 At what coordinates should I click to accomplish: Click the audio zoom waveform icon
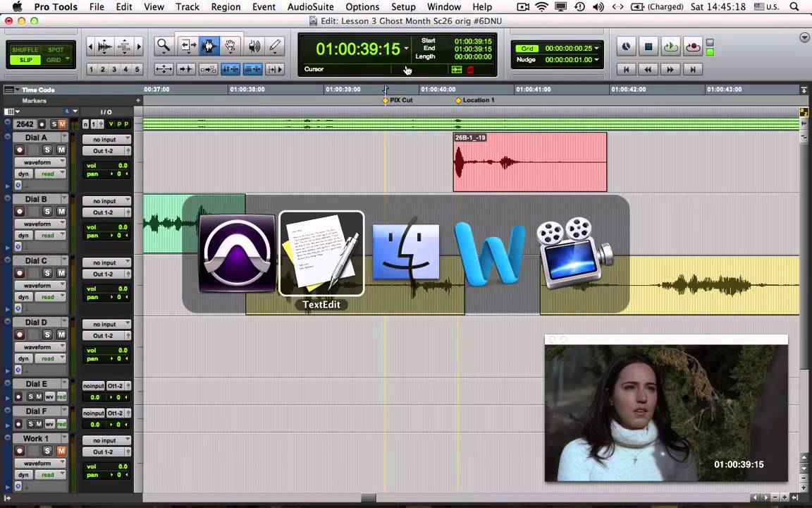[104, 47]
